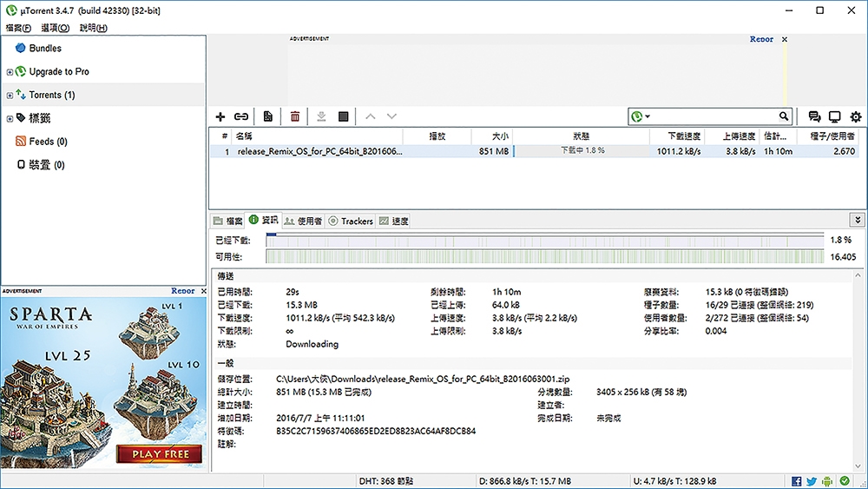
Task: Open the remote monitor icon
Action: 835,117
